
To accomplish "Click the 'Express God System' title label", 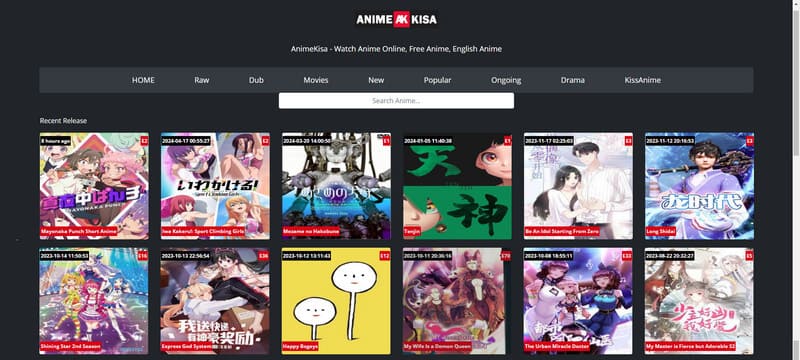I will click(x=189, y=347).
